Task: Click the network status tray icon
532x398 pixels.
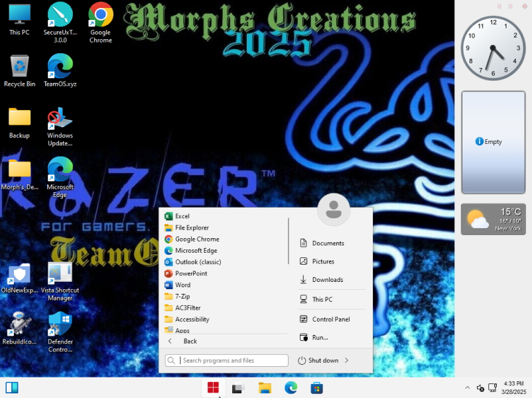Action: pos(492,387)
